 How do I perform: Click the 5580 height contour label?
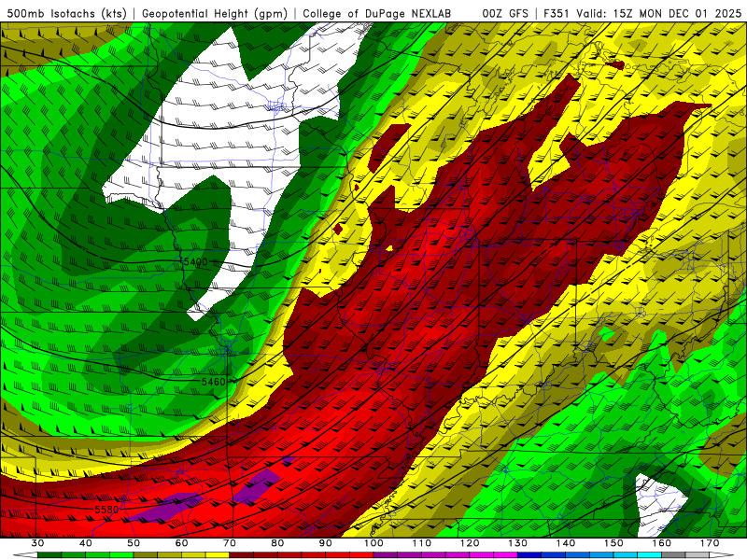[106, 510]
